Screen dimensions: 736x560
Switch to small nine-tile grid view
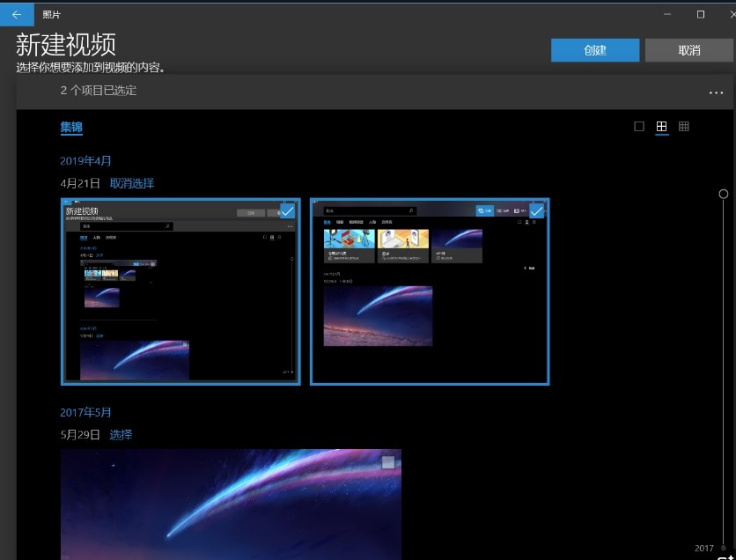tap(683, 127)
